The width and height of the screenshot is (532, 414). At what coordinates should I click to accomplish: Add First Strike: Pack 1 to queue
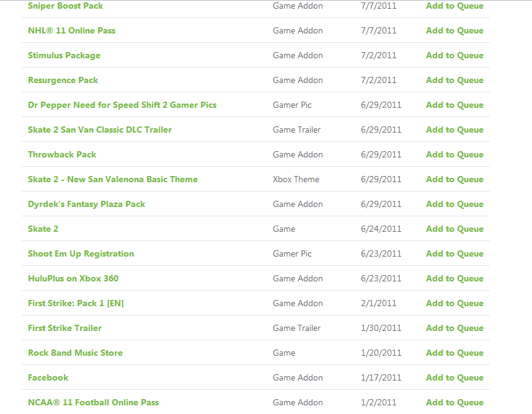tap(454, 303)
